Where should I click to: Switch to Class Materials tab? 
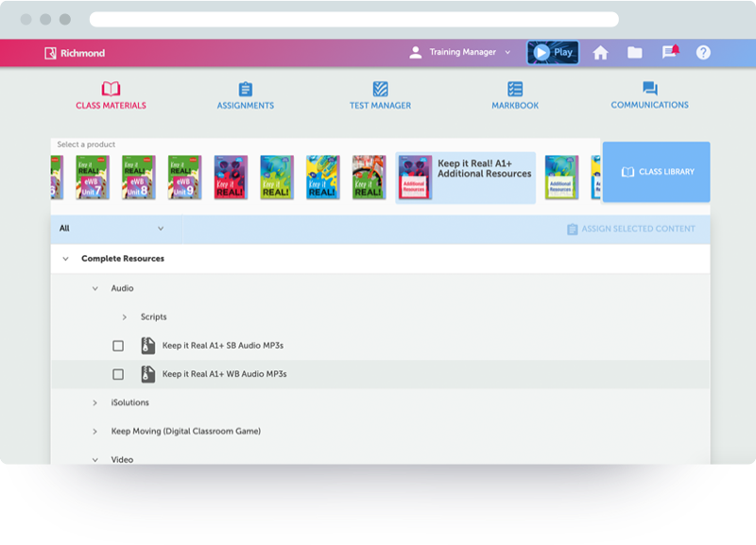pyautogui.click(x=111, y=95)
